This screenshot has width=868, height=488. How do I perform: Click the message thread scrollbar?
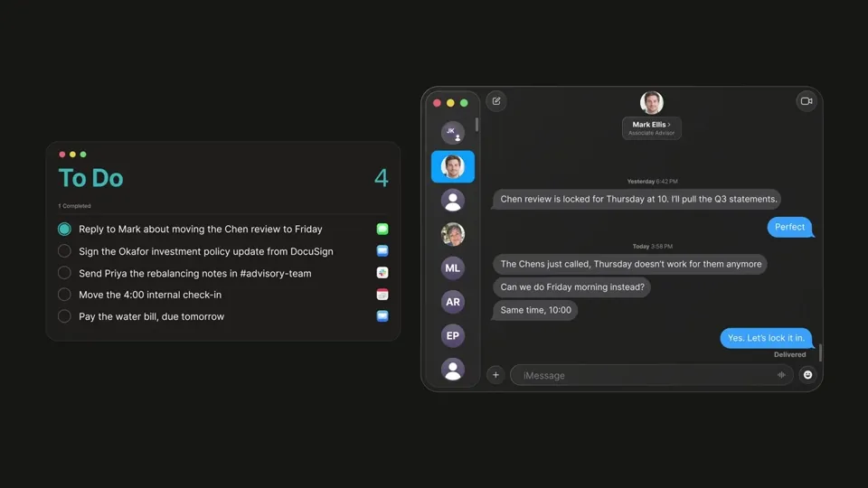[x=820, y=352]
